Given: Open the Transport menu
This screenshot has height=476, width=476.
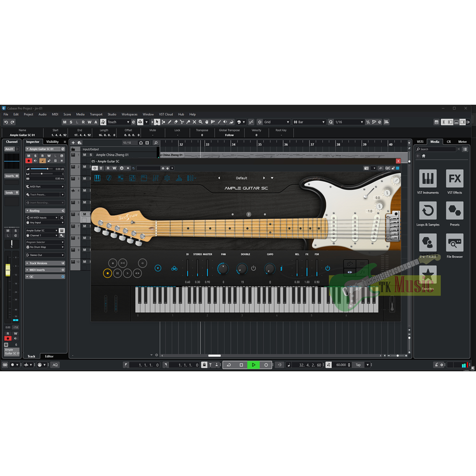Looking at the screenshot, I should click(96, 114).
